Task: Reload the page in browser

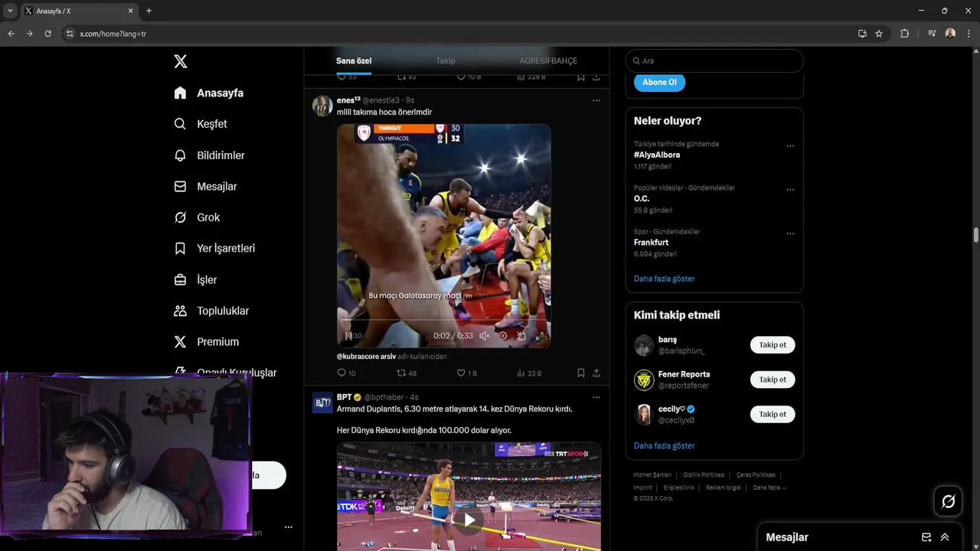Action: point(47,34)
